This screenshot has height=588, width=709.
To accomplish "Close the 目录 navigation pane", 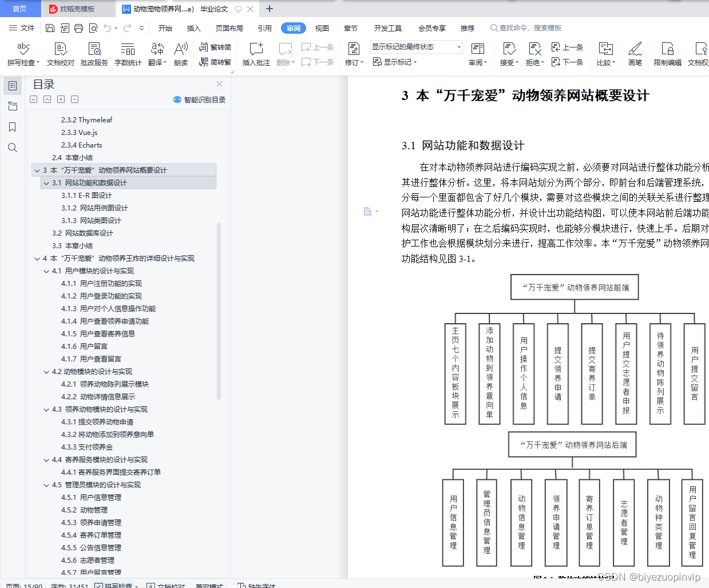I will pyautogui.click(x=219, y=84).
